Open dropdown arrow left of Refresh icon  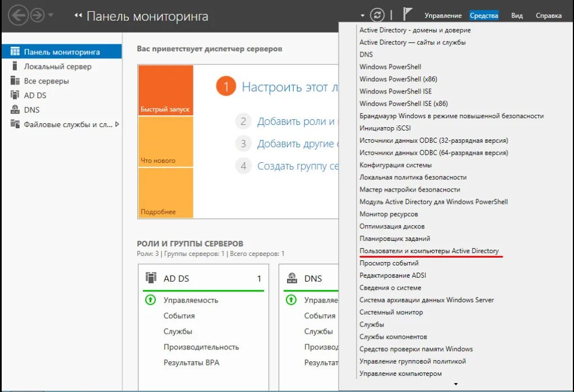(363, 16)
